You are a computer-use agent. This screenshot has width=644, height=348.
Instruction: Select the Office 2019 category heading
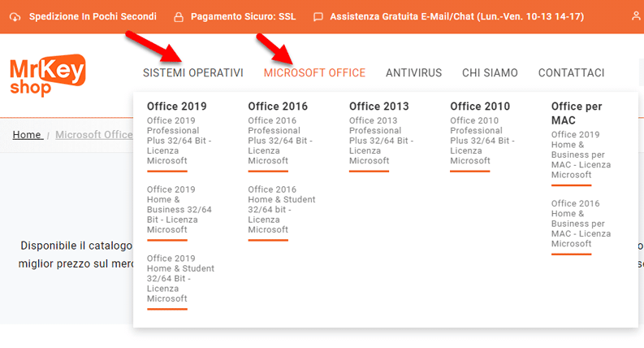(176, 107)
